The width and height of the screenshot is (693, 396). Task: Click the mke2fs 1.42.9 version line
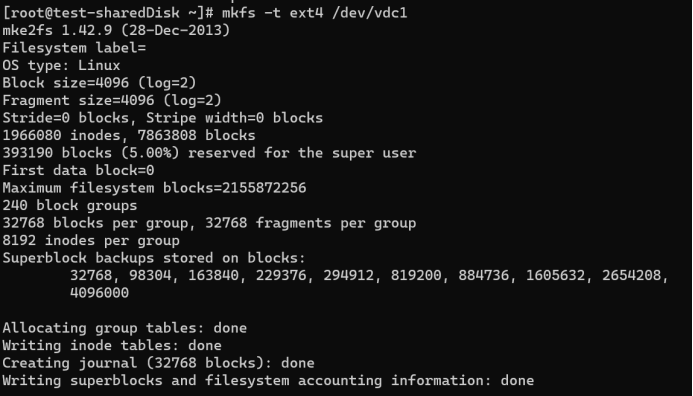(x=116, y=30)
